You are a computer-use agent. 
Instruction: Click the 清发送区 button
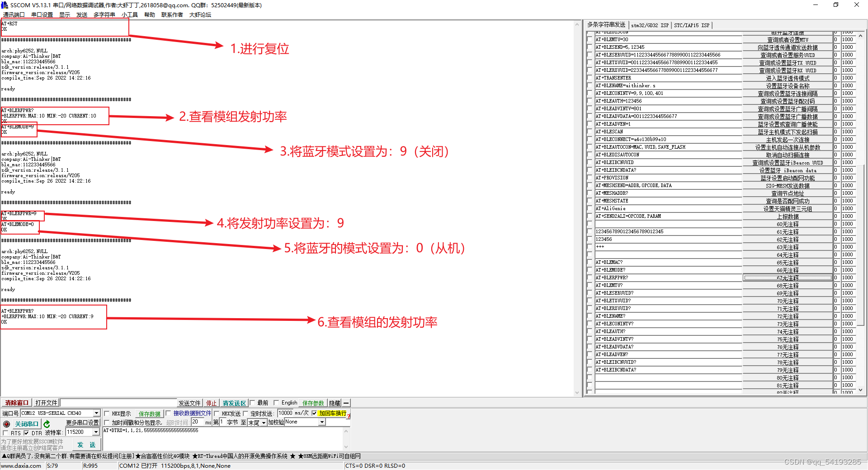234,403
